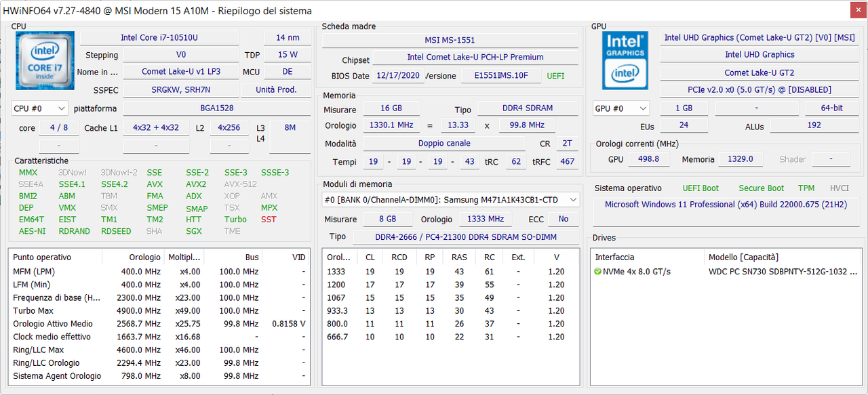Click the SSPEC SRGKW, SRH7N field
Viewport: 868px width, 395px height.
pyautogui.click(x=181, y=90)
